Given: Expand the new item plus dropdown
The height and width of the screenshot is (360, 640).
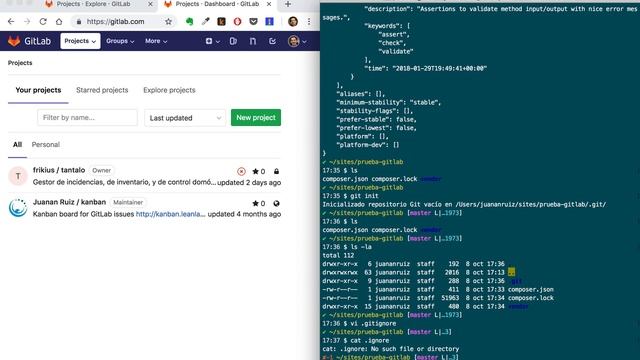Looking at the screenshot, I should point(212,41).
